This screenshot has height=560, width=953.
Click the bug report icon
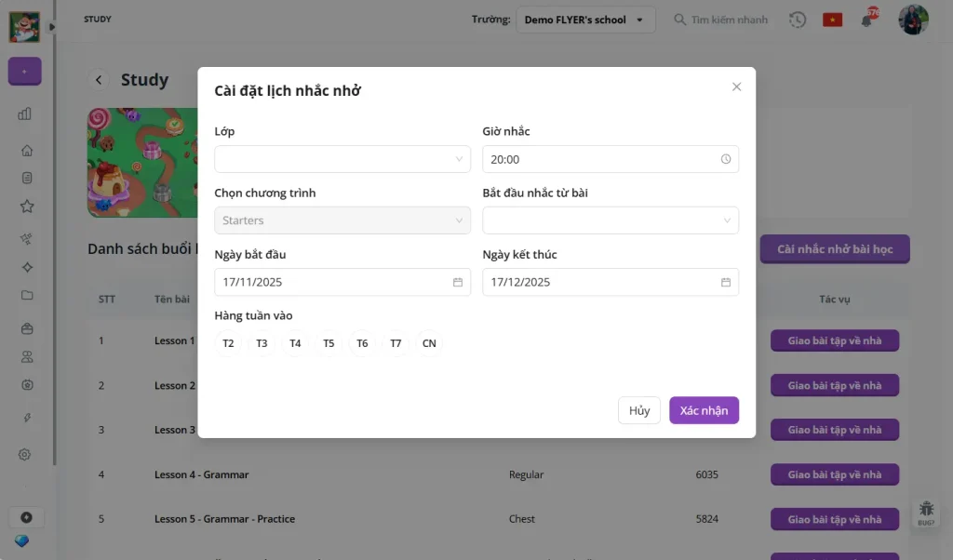pos(926,511)
